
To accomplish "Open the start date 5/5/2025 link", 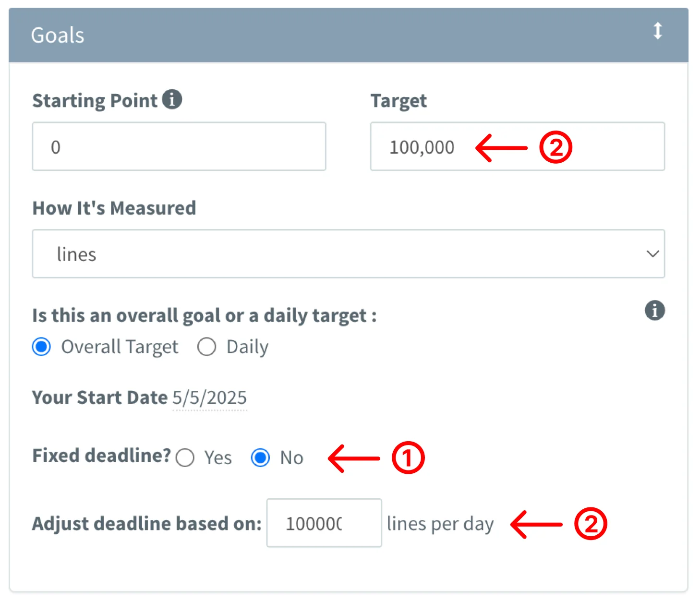I will click(209, 398).
